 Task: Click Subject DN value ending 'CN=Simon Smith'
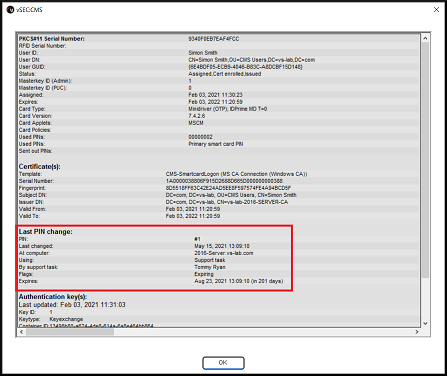231,195
